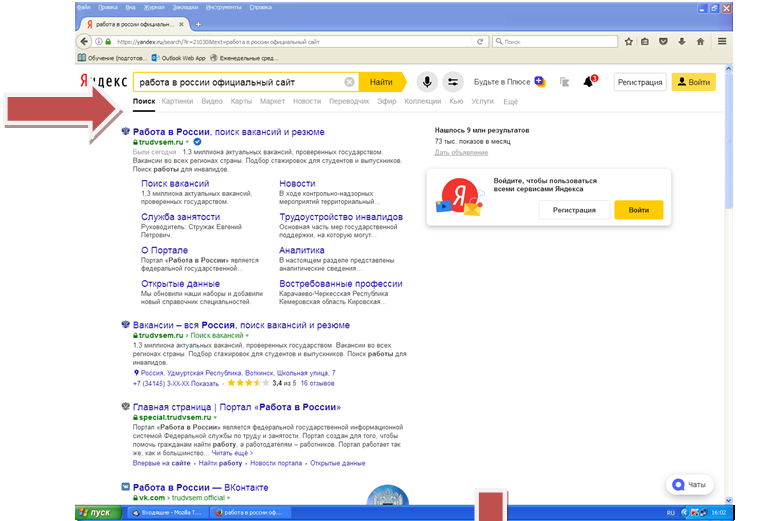The image size is (771, 521).
Task: Click the Дать объявление link
Action: coord(461,152)
